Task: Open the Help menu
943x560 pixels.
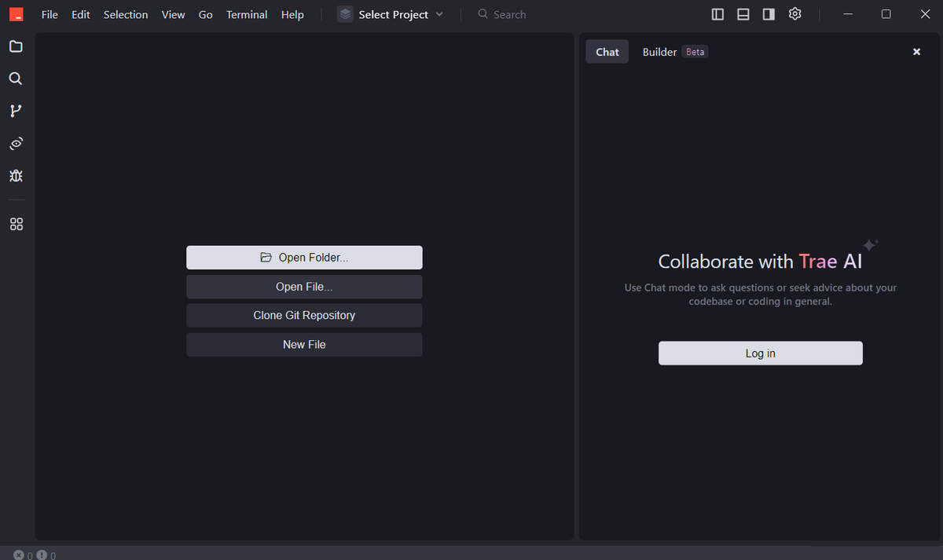Action: [292, 14]
